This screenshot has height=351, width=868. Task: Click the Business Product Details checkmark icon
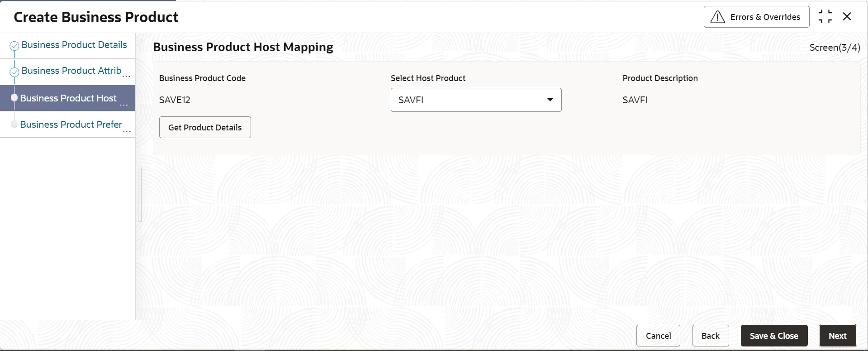click(14, 46)
